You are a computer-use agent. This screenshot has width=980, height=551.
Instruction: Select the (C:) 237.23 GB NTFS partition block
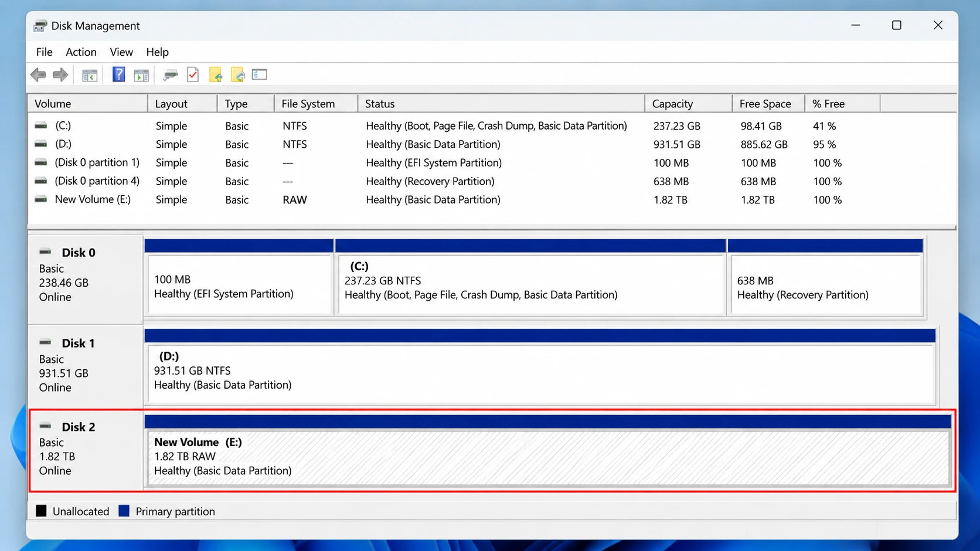pyautogui.click(x=531, y=278)
